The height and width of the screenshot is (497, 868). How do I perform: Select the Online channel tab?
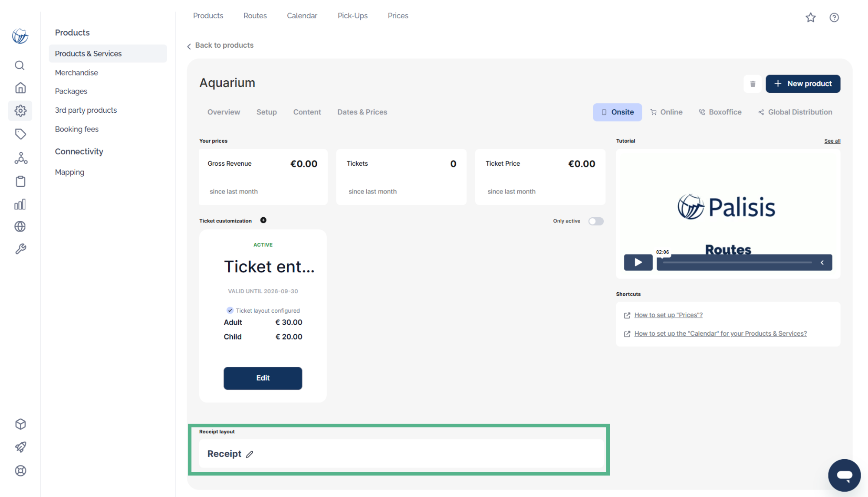tap(667, 112)
